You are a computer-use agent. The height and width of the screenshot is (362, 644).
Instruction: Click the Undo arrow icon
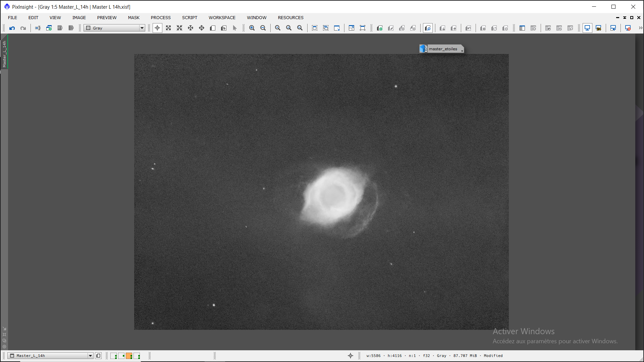[x=12, y=28]
